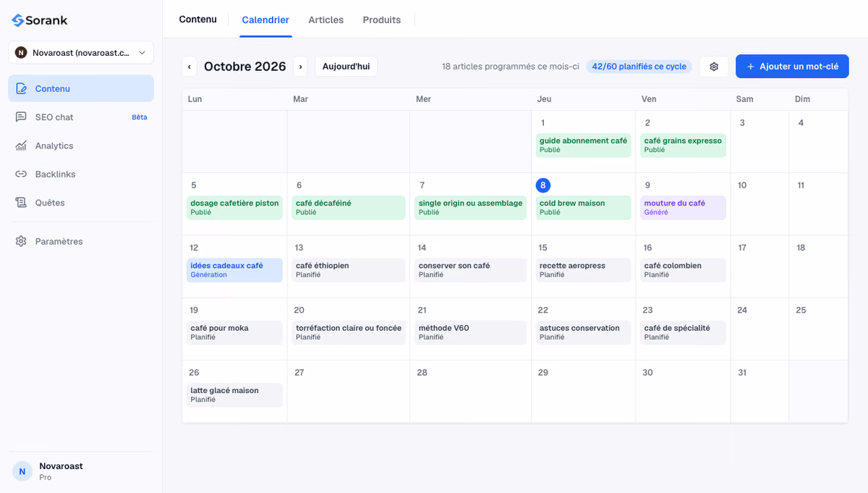Open the Analytics menu item
Viewport: 868px width, 493px height.
(81, 146)
